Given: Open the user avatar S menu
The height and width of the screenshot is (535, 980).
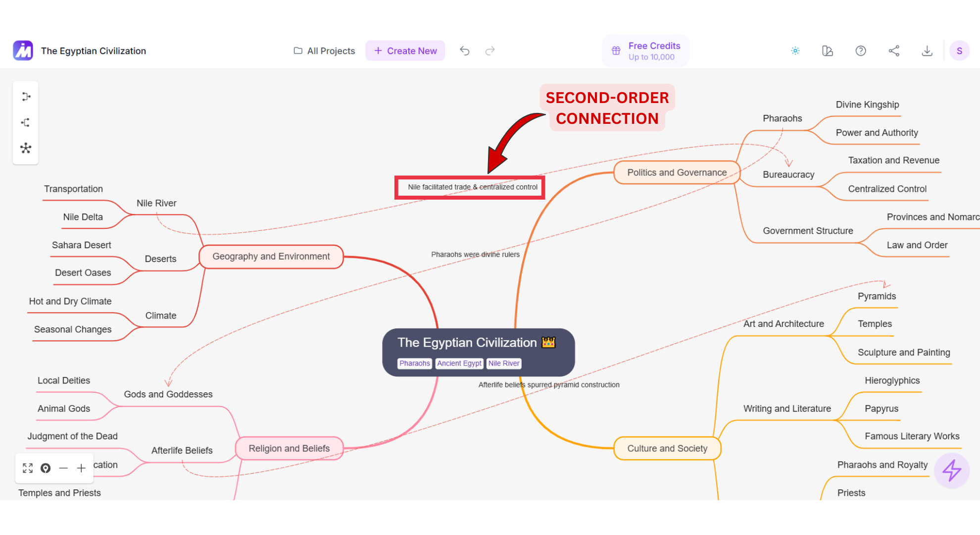Looking at the screenshot, I should 959,51.
